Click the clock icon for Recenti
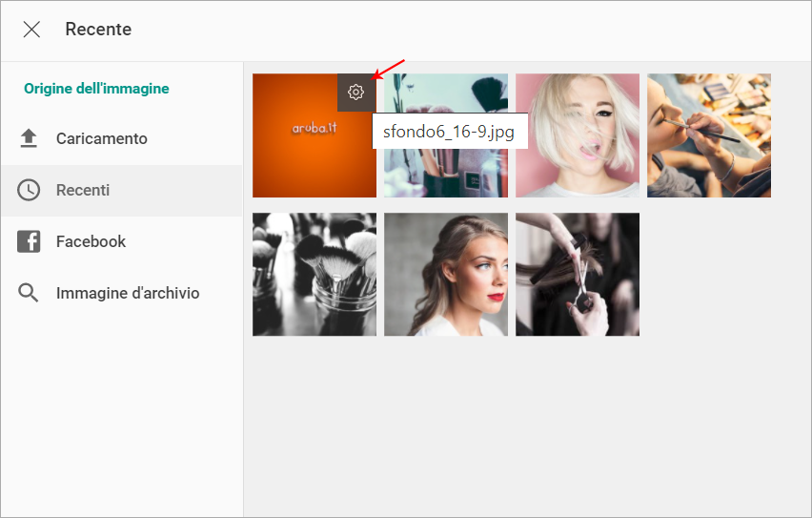Screen dimensions: 812x518 tap(29, 190)
